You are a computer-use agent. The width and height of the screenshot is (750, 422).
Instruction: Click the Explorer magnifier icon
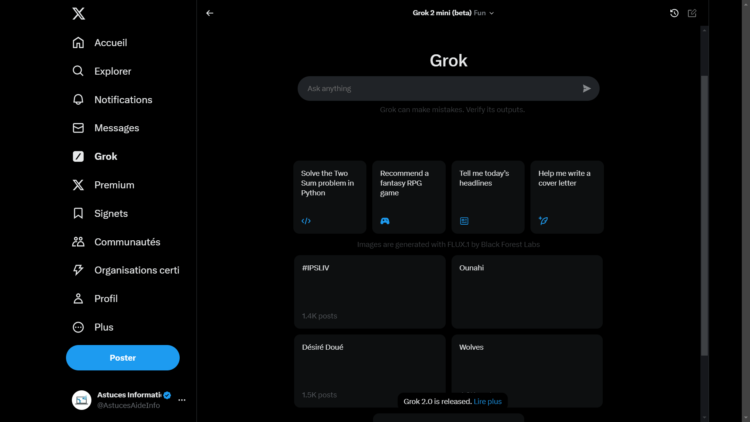pos(78,71)
